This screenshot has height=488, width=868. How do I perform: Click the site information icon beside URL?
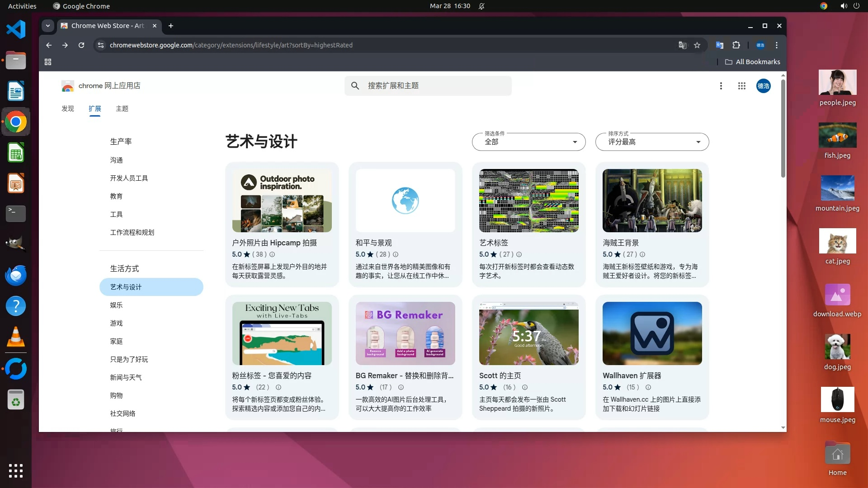coord(101,45)
